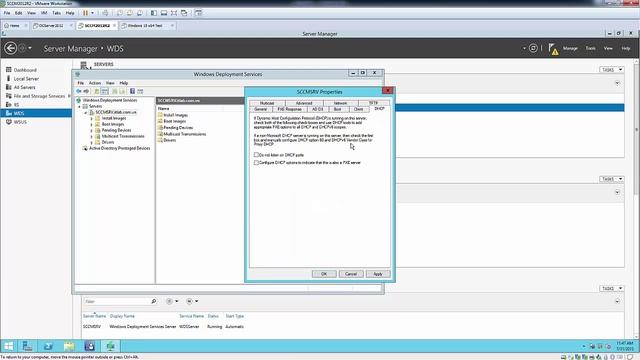This screenshot has height=360, width=640.
Task: Select Install Images folder in list pane
Action: click(x=176, y=115)
